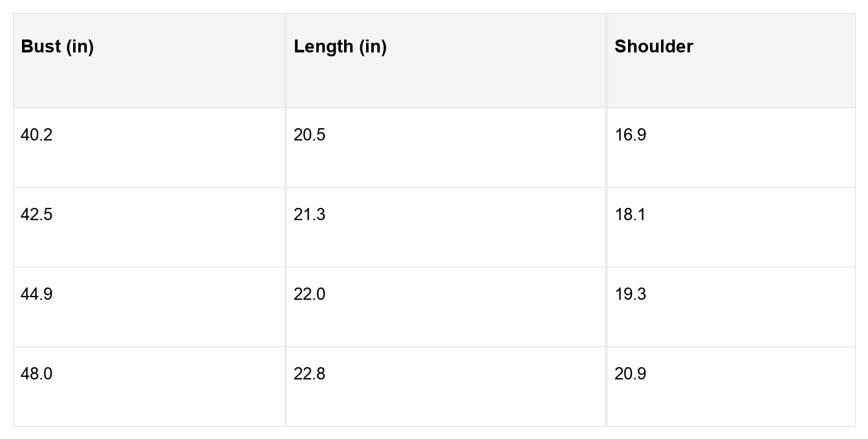868x439 pixels.
Task: Click the Shoulder column header
Action: (653, 47)
